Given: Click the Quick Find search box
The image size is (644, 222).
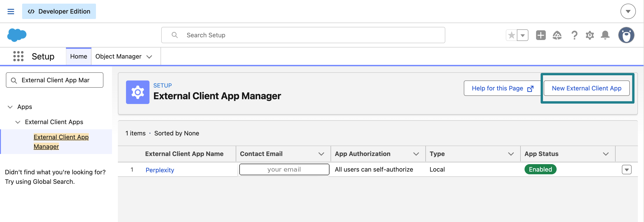Looking at the screenshot, I should (x=54, y=80).
